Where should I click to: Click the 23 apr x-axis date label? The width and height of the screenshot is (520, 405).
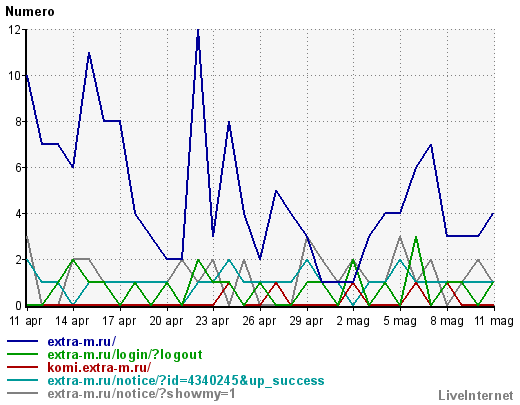(212, 321)
